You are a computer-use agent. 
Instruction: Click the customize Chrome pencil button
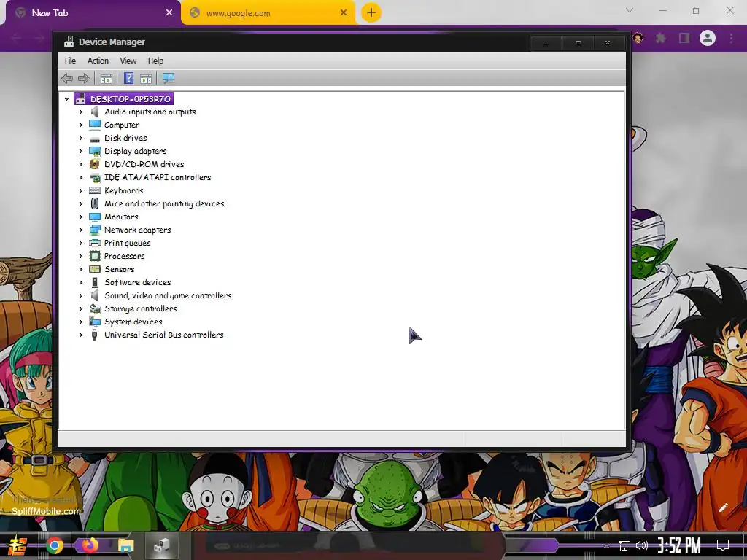coord(723,507)
